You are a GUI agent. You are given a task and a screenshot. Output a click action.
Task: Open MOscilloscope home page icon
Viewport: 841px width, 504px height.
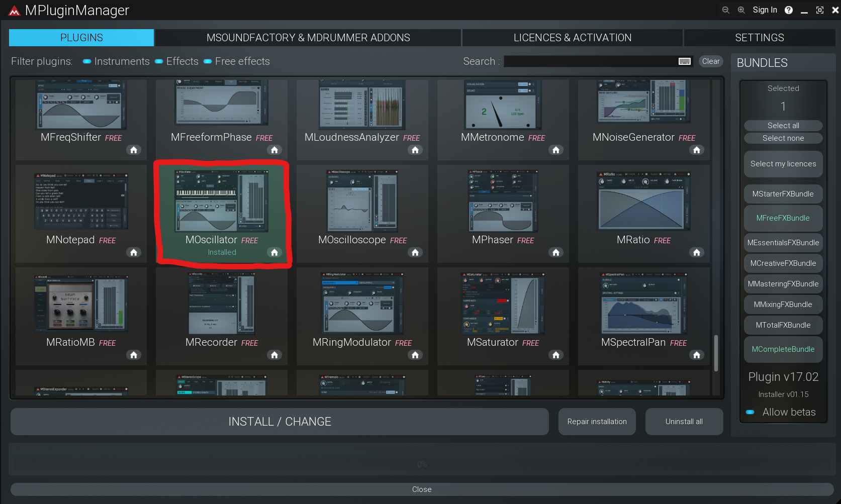(x=415, y=252)
